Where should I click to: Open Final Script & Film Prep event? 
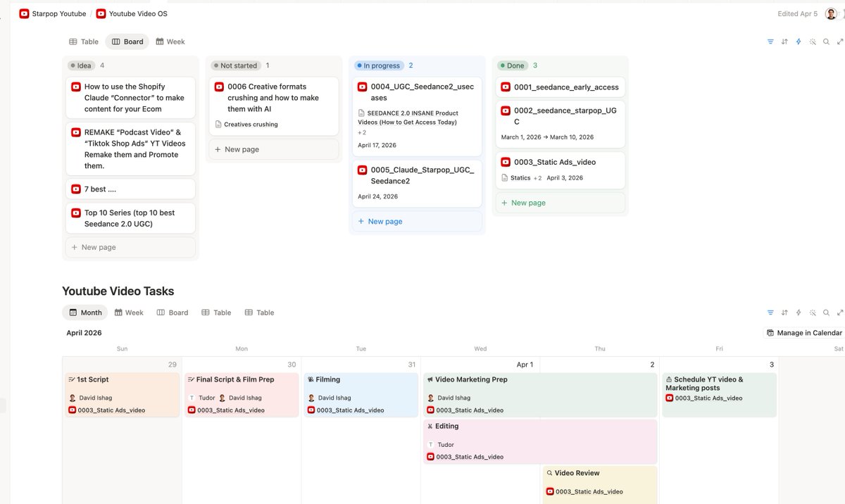click(242, 395)
